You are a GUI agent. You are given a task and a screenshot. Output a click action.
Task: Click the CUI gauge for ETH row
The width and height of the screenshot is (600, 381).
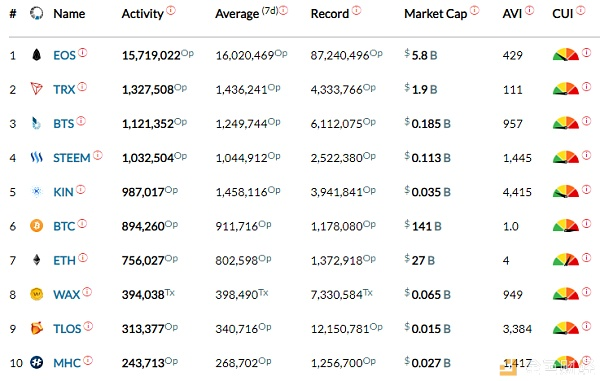566,259
